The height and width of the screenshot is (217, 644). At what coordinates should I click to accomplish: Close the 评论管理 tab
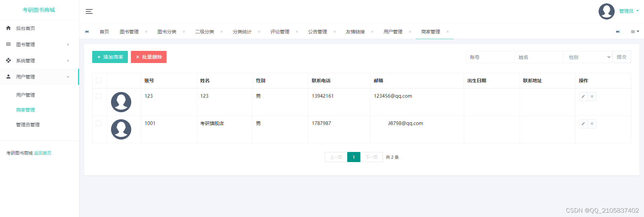[x=297, y=32]
